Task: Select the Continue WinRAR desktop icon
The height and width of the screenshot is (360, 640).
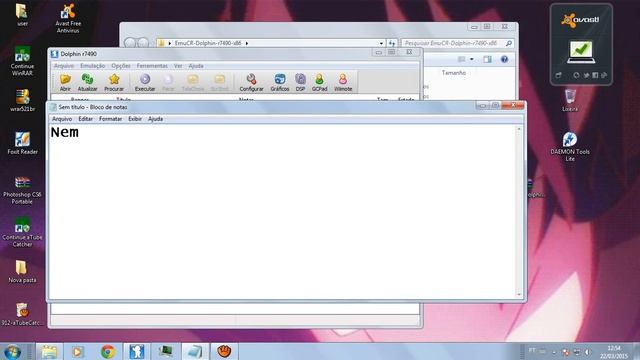Action: pos(22,61)
